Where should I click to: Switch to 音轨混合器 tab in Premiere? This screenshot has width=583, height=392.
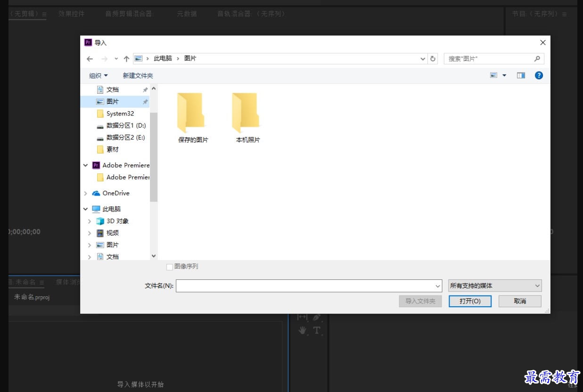click(251, 14)
